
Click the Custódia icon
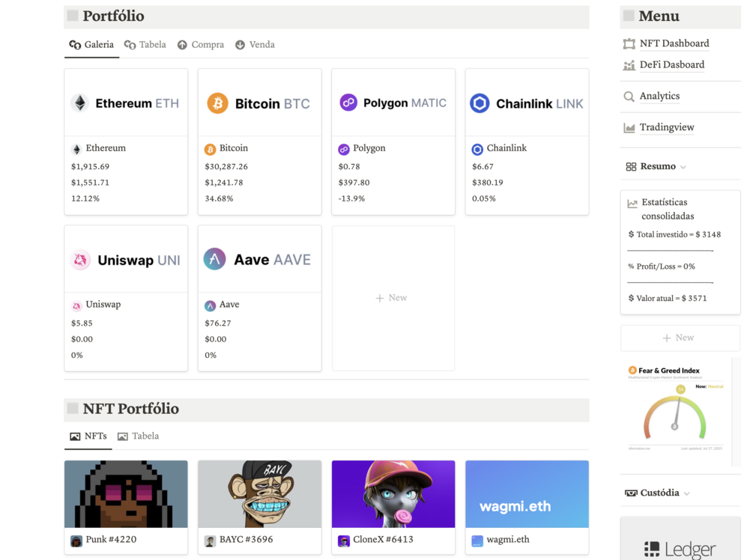(631, 493)
